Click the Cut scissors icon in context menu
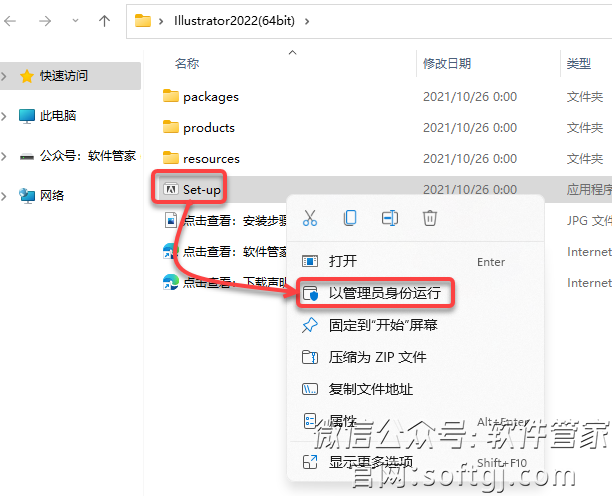Screen dimensions: 612x496 click(310, 218)
